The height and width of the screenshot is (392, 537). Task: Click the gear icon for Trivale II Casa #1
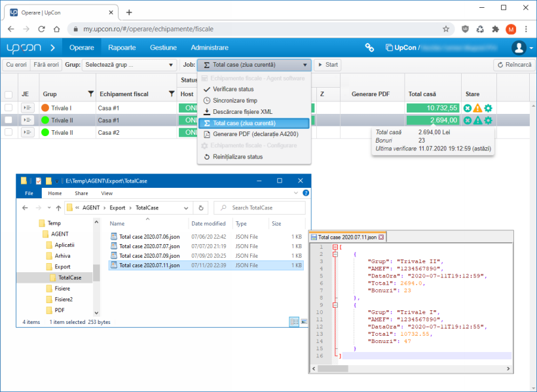pyautogui.click(x=488, y=120)
